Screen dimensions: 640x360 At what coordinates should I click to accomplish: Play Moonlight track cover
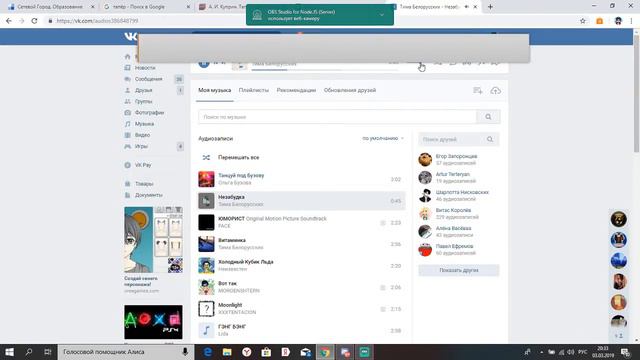pyautogui.click(x=206, y=309)
